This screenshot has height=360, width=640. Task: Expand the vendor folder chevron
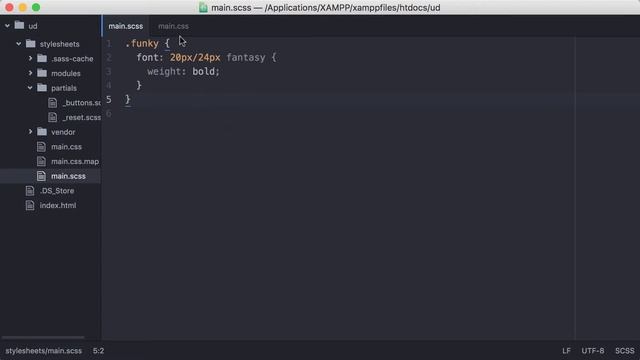click(30, 132)
